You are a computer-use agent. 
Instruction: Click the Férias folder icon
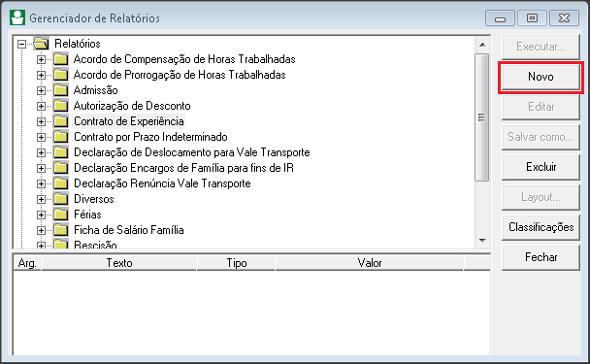[x=60, y=215]
